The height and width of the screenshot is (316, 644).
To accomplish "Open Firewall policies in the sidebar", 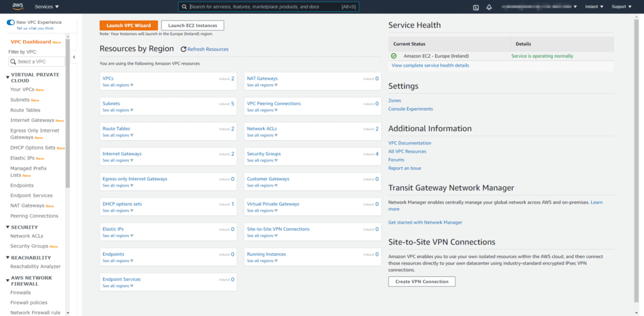I will (x=29, y=302).
